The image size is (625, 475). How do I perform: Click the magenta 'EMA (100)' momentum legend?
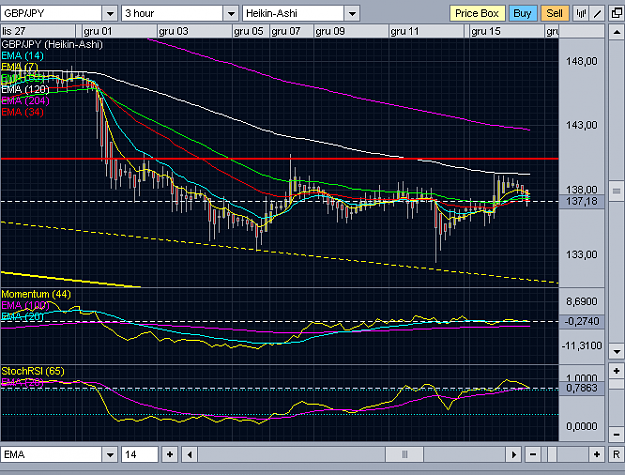coord(25,306)
